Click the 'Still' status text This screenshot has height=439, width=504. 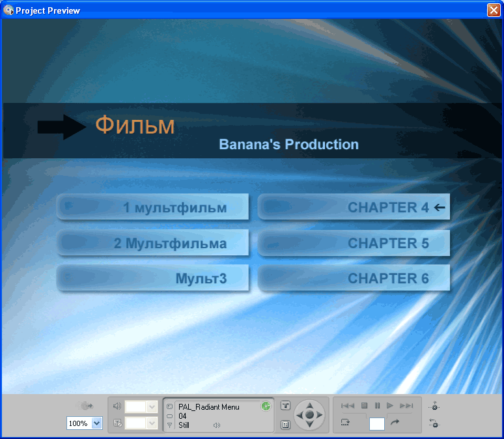[184, 425]
